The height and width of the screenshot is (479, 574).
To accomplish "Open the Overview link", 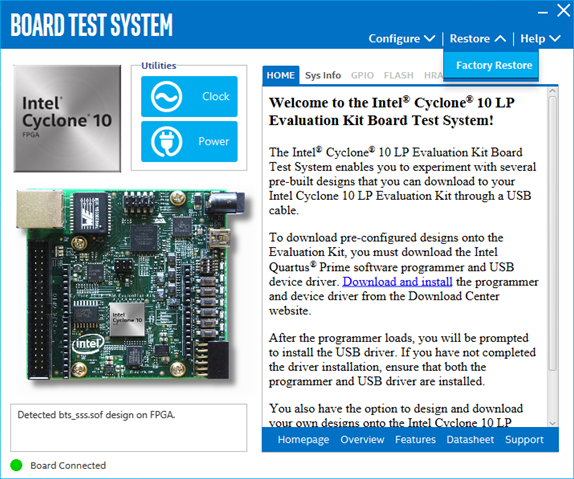I will point(362,439).
